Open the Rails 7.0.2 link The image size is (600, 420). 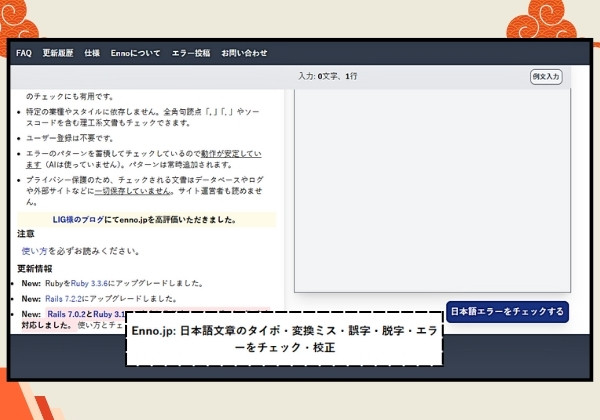(67, 314)
